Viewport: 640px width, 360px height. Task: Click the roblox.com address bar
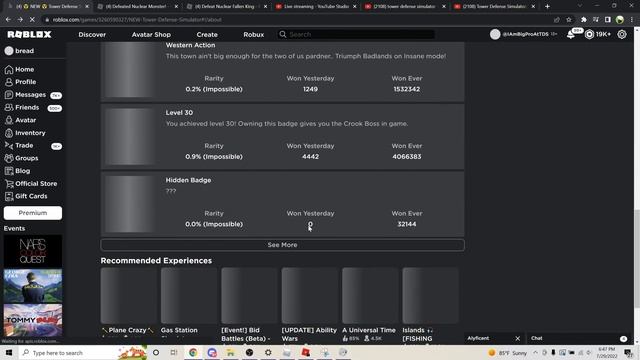pos(298,20)
